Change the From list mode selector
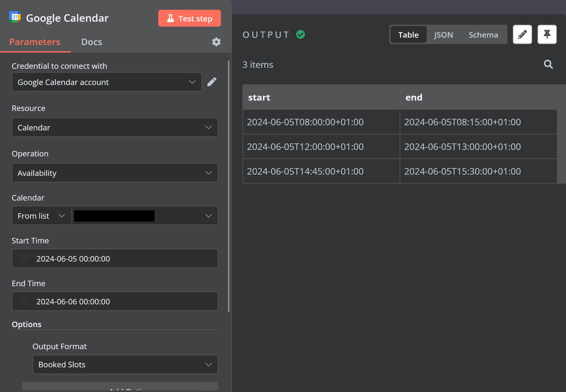This screenshot has height=392, width=566. pyautogui.click(x=42, y=215)
